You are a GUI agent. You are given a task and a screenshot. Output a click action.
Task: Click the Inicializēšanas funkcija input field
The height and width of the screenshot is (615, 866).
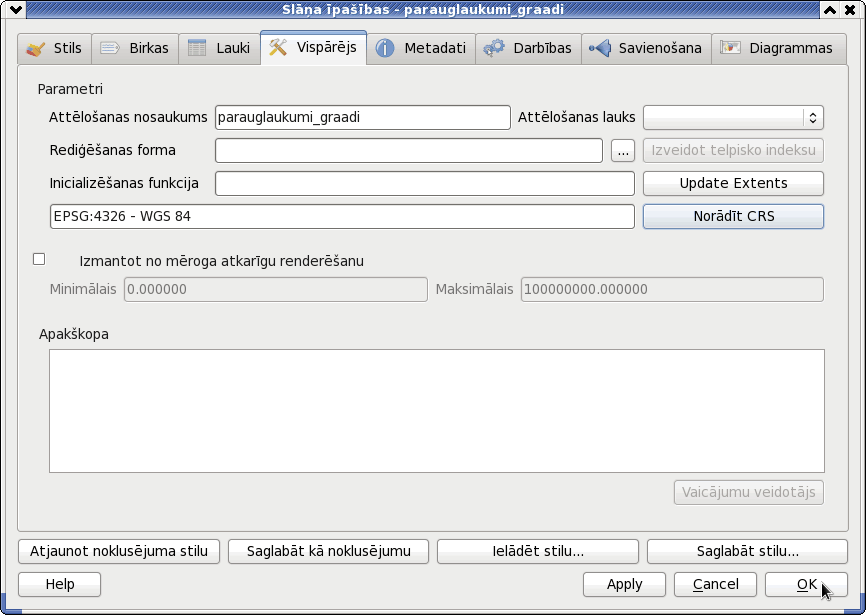[425, 183]
